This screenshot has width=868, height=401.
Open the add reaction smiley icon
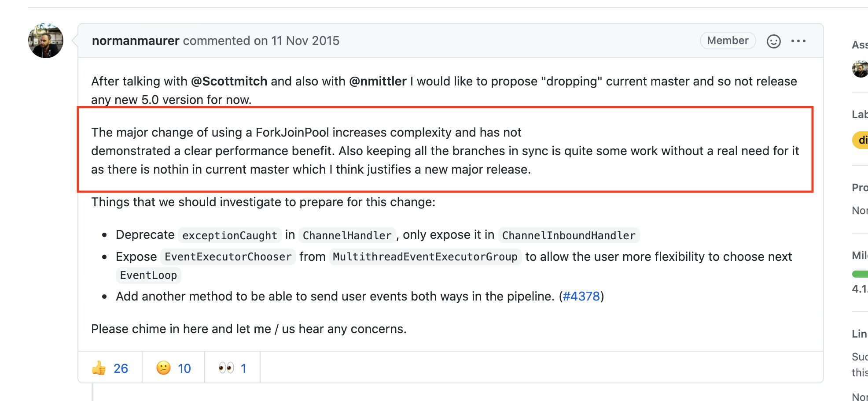(773, 41)
